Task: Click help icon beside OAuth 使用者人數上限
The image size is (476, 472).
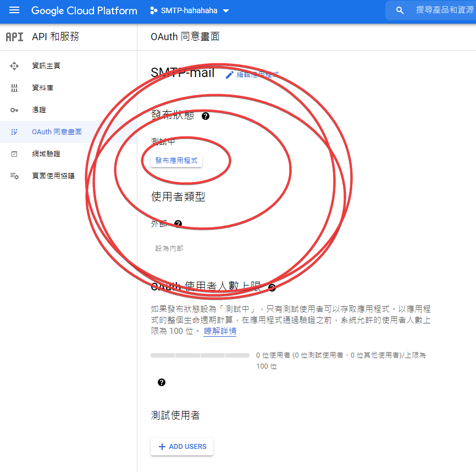Action: [x=272, y=287]
